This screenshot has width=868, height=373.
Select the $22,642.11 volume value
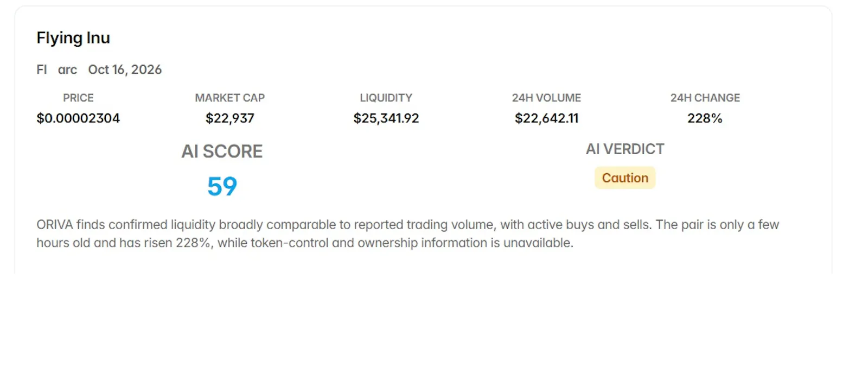(547, 118)
